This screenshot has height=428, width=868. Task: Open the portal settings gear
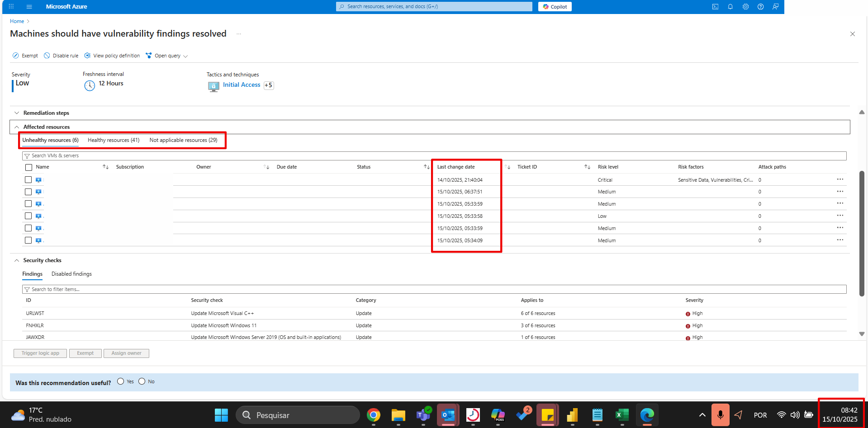(x=745, y=6)
